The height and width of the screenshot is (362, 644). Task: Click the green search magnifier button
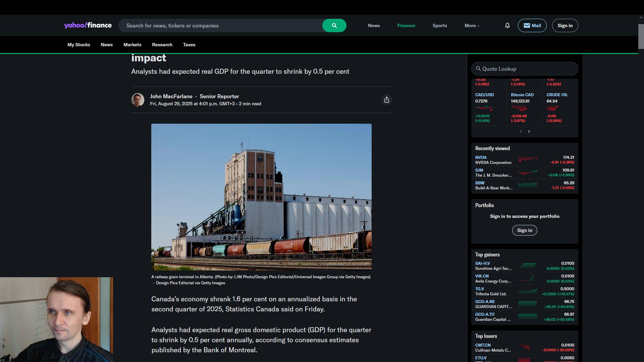(x=334, y=25)
